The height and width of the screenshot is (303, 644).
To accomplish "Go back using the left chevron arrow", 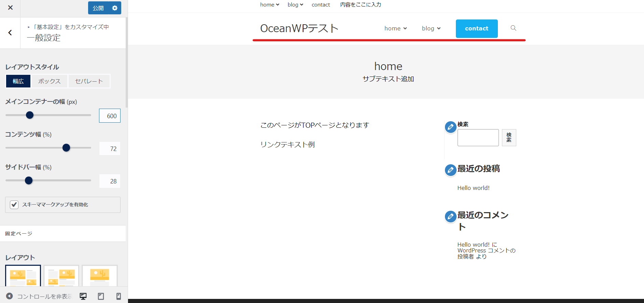I will tap(10, 32).
